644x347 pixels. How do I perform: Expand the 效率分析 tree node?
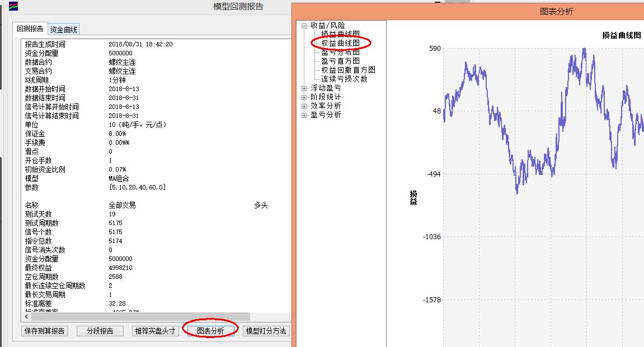pyautogui.click(x=304, y=106)
